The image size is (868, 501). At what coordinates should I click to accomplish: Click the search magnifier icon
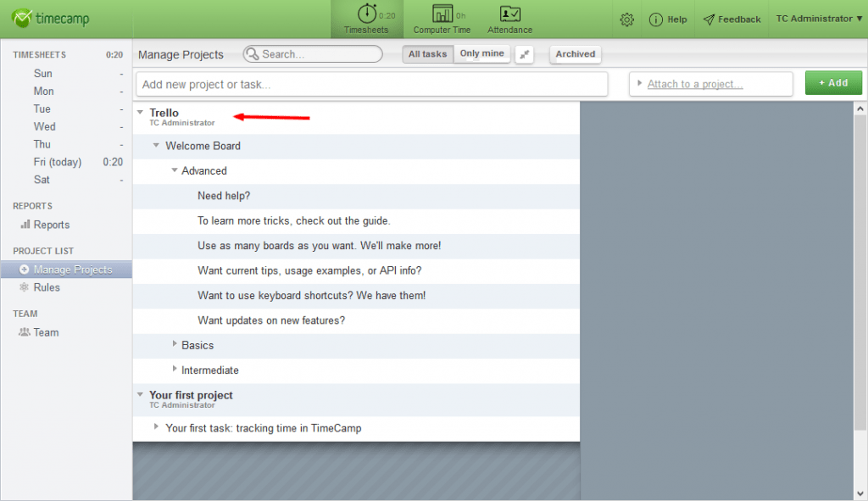[x=253, y=53]
